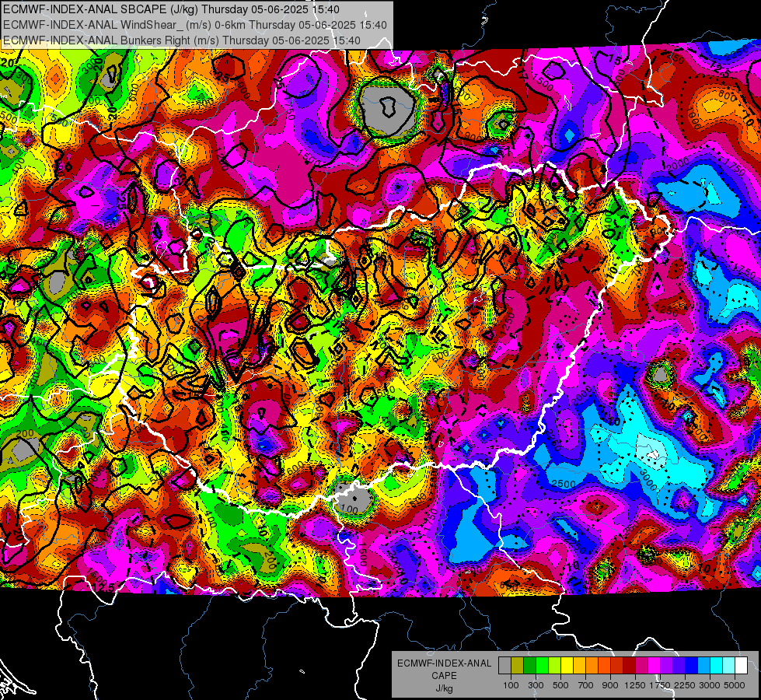Click the 5000 tick label in legend
The width and height of the screenshot is (761, 700).
pyautogui.click(x=735, y=685)
